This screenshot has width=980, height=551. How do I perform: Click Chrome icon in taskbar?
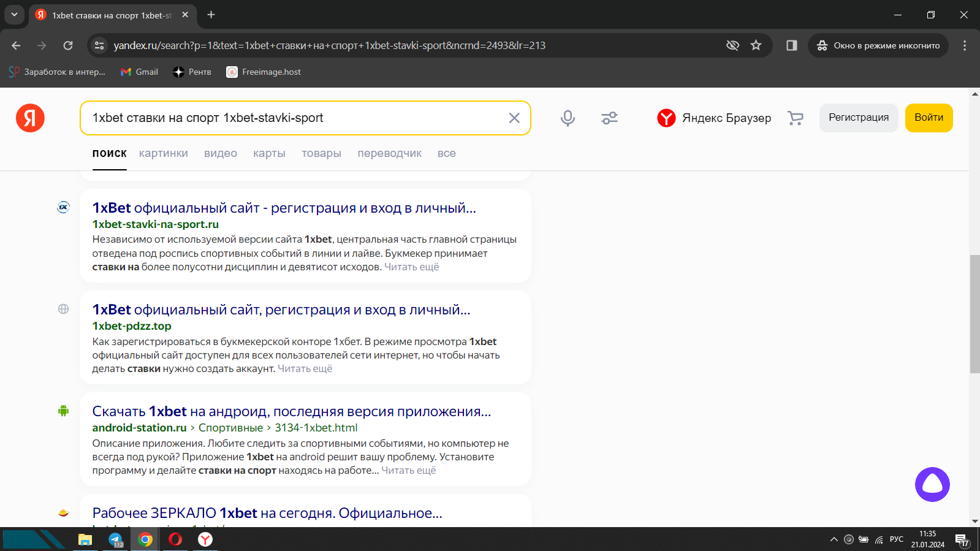tap(145, 539)
